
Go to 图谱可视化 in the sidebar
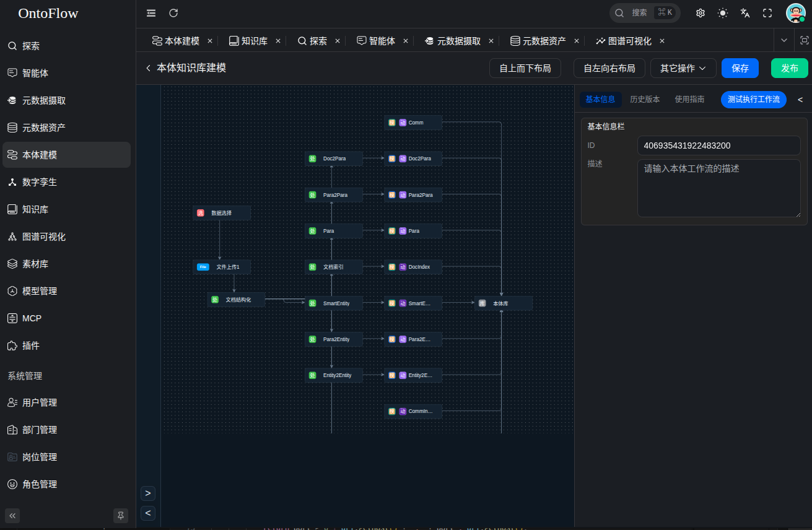pyautogui.click(x=66, y=237)
